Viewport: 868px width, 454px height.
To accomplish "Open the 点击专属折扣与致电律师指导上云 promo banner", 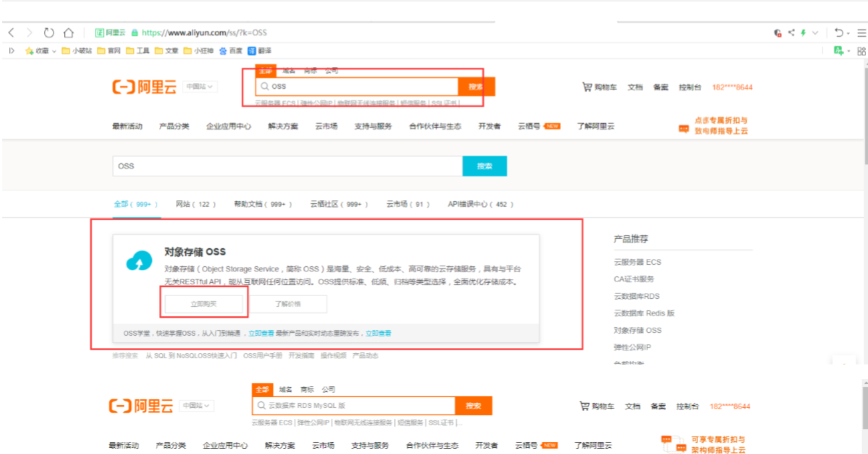I will tap(714, 125).
